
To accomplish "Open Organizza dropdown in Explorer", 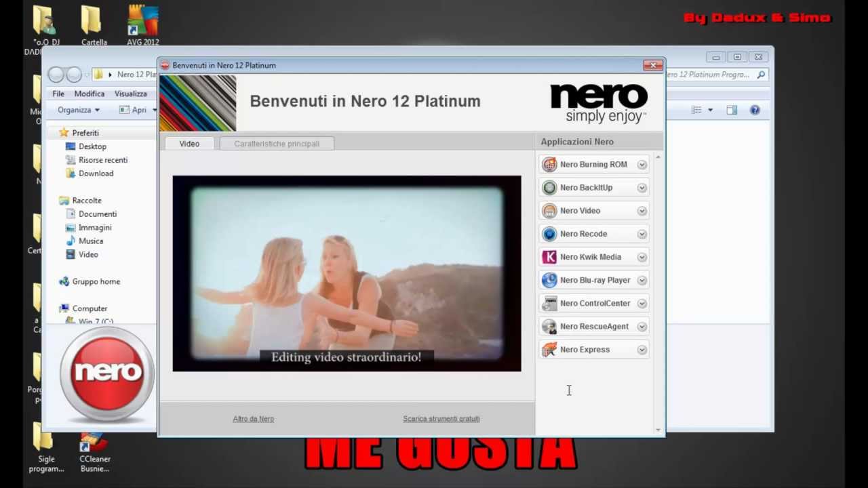I will pyautogui.click(x=79, y=110).
